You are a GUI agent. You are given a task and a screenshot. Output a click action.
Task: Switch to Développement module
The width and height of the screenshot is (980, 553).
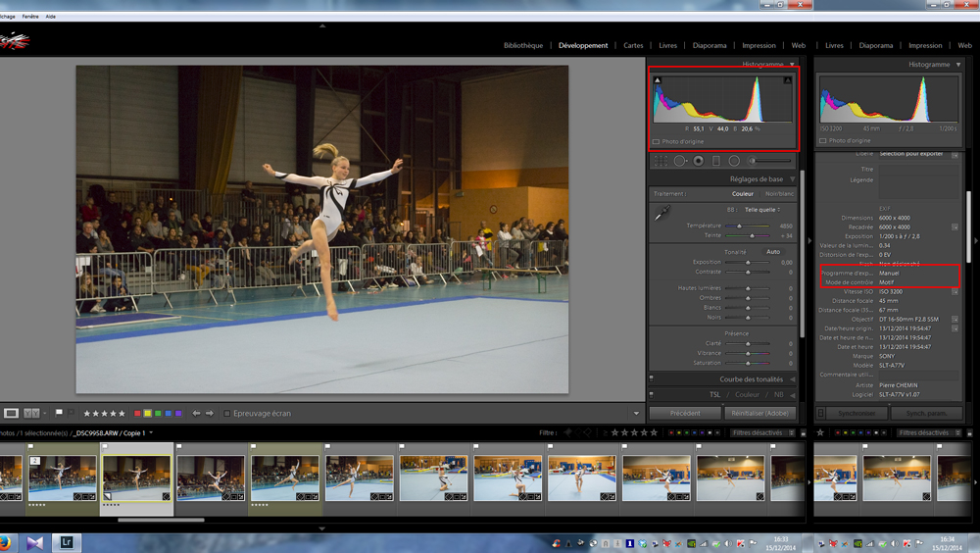pyautogui.click(x=583, y=46)
